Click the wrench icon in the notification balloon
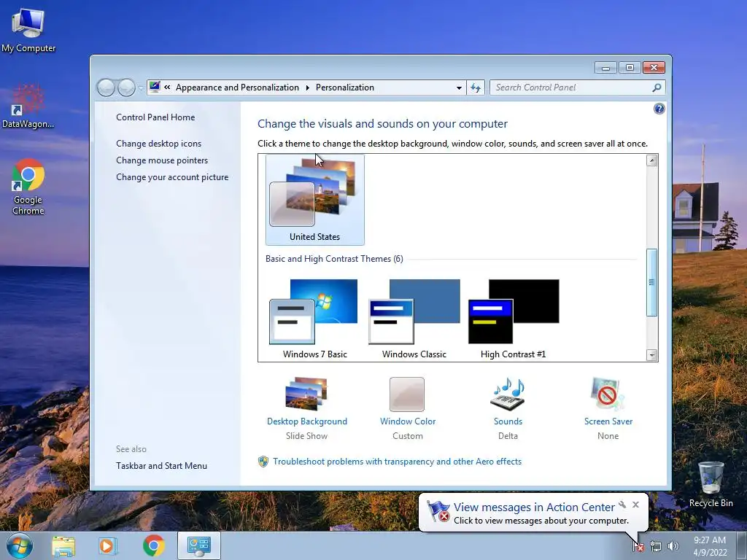 click(x=622, y=505)
